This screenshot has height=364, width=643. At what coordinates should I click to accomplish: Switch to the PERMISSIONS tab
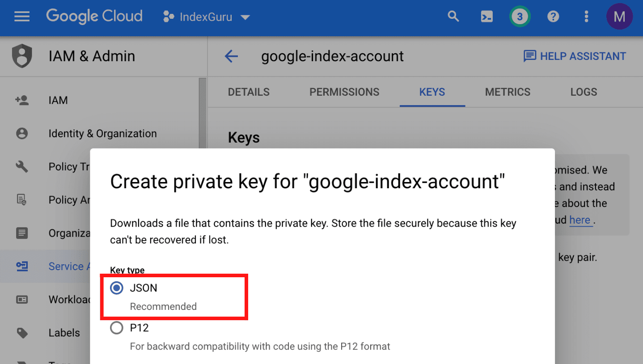(344, 92)
